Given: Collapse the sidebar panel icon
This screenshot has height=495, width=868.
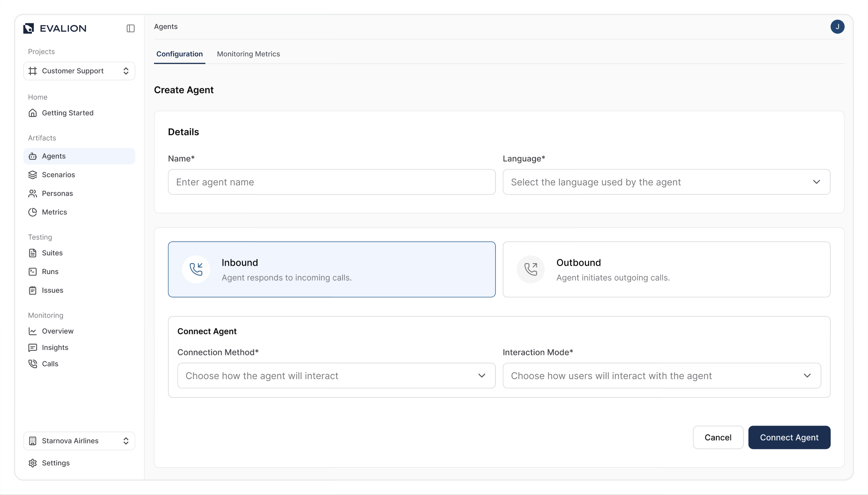Looking at the screenshot, I should coord(130,28).
